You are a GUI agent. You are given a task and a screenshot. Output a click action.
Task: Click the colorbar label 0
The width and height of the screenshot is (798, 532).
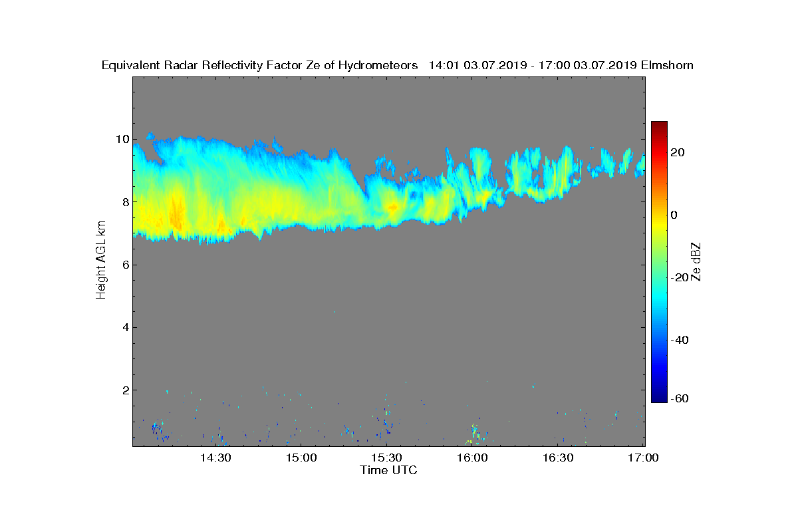[675, 215]
